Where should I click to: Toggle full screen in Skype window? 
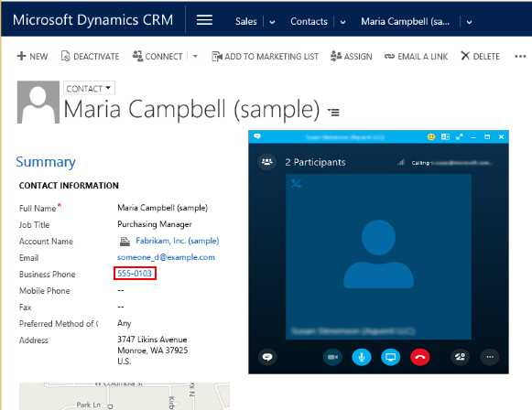460,136
